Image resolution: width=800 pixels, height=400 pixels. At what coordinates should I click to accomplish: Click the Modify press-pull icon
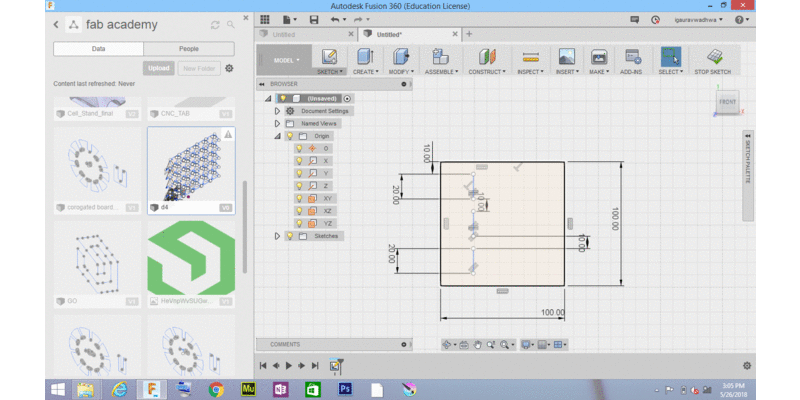[402, 57]
